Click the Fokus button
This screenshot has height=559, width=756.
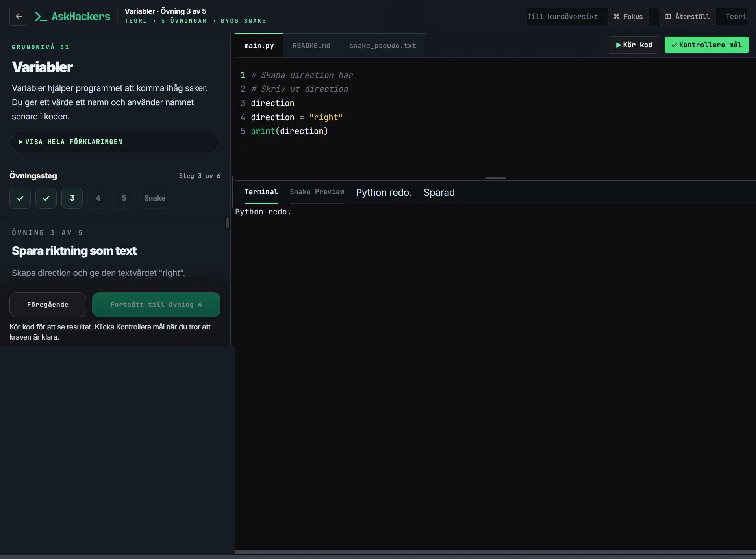pyautogui.click(x=628, y=17)
